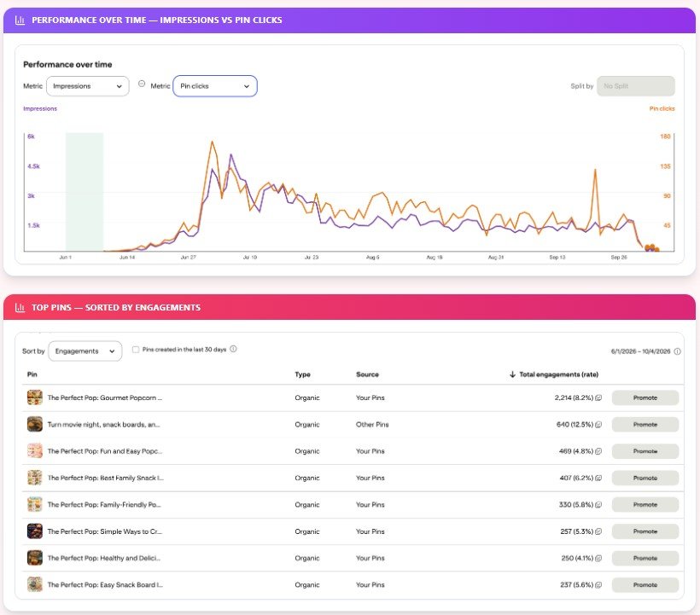Click chart icon in Top Pins header
This screenshot has width=700, height=615.
[20, 308]
